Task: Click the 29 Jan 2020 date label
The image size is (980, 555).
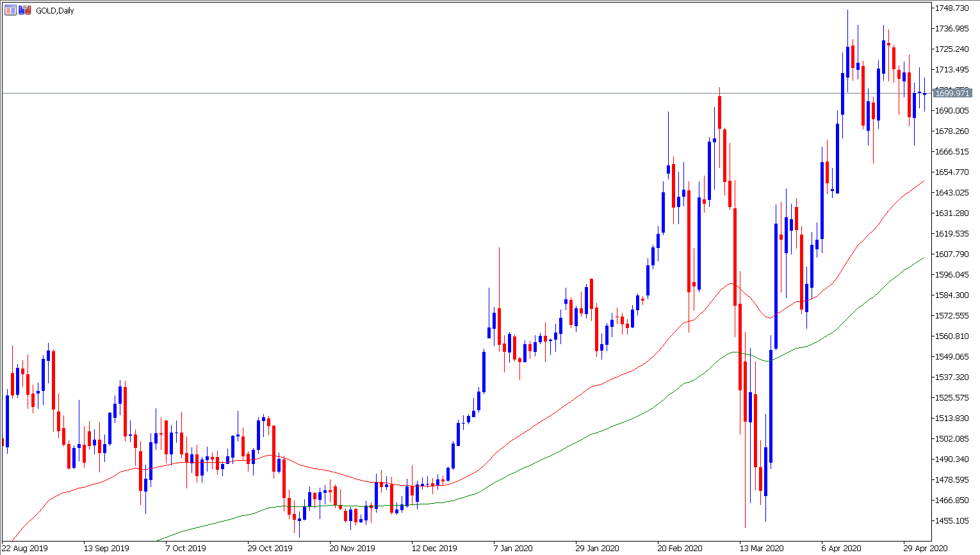Action: (597, 549)
